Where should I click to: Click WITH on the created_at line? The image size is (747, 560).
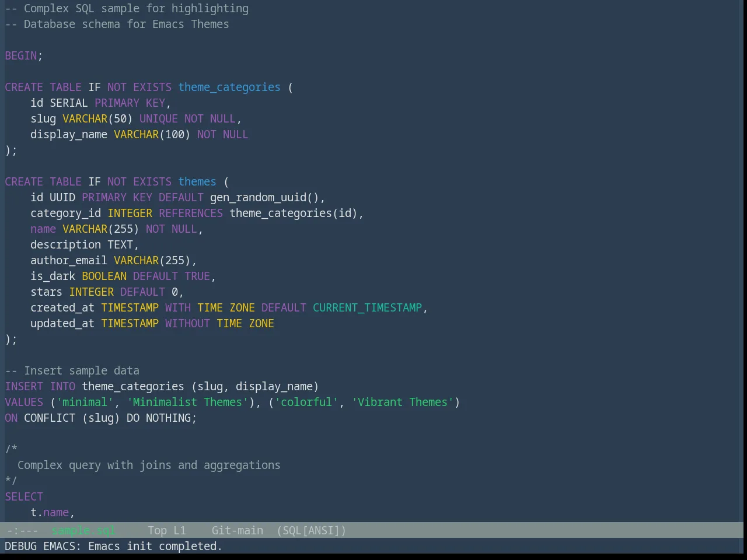pos(178,307)
